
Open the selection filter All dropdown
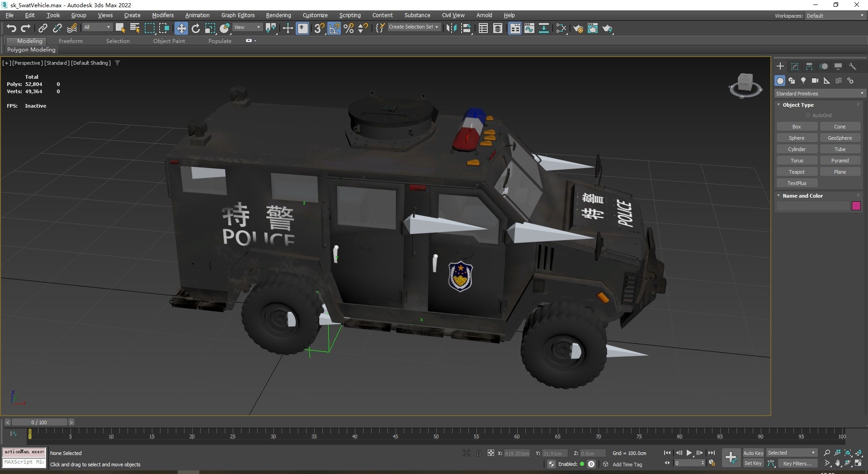tap(97, 27)
